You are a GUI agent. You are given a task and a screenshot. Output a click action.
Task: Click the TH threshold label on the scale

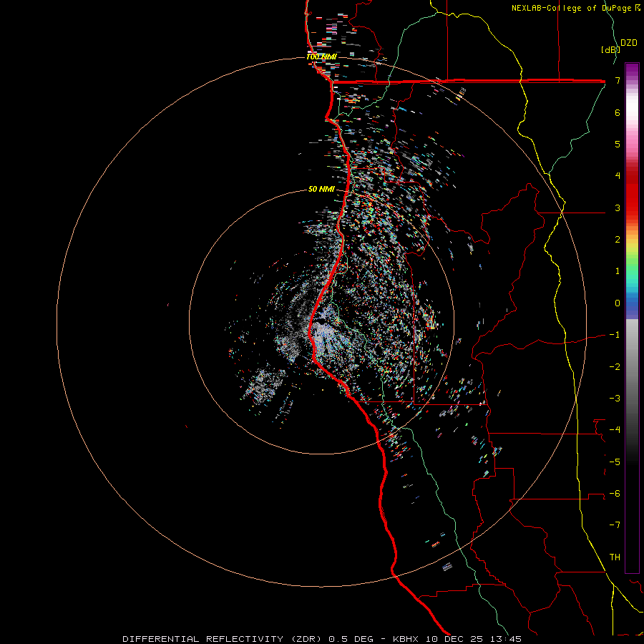(615, 557)
